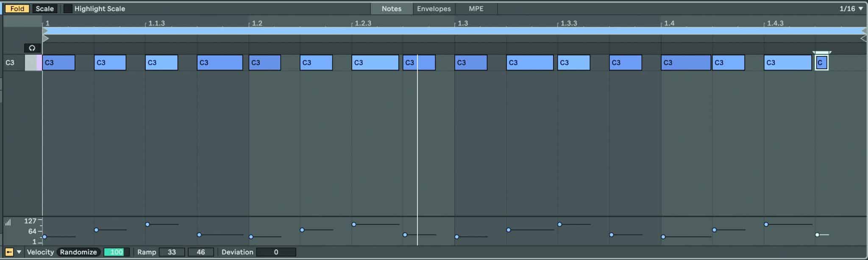Switch to the Envelopes tab

click(x=434, y=8)
